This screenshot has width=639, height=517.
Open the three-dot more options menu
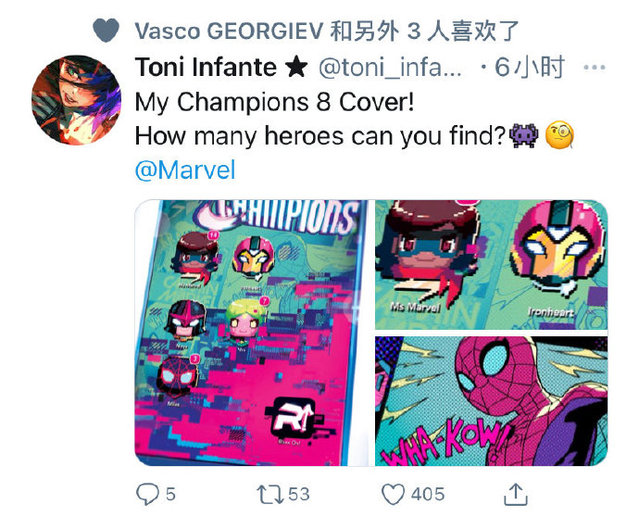594,68
